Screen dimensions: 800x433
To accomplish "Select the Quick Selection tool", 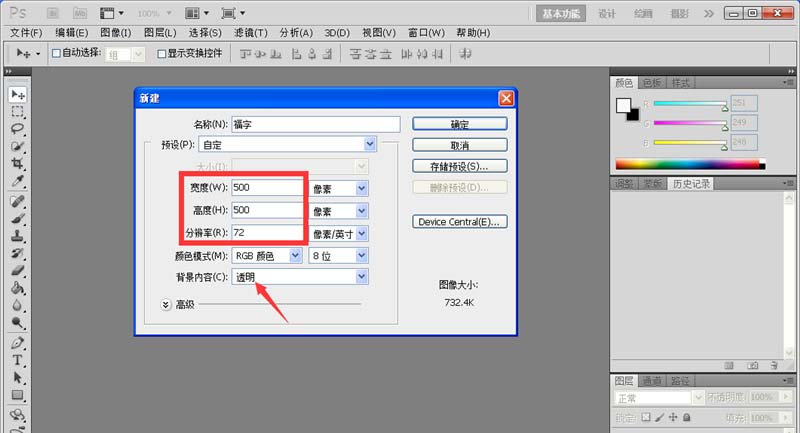I will click(x=17, y=146).
